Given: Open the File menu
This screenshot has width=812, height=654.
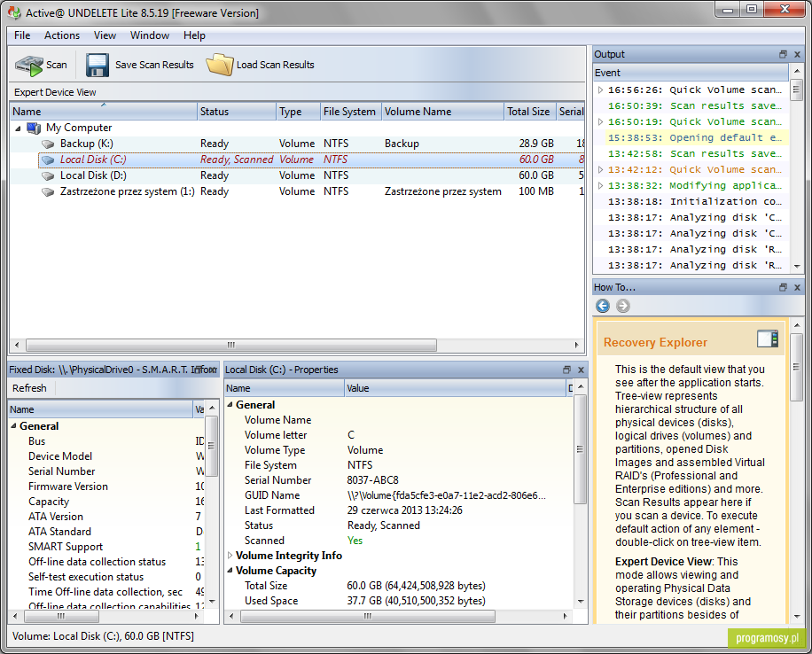Looking at the screenshot, I should (22, 35).
